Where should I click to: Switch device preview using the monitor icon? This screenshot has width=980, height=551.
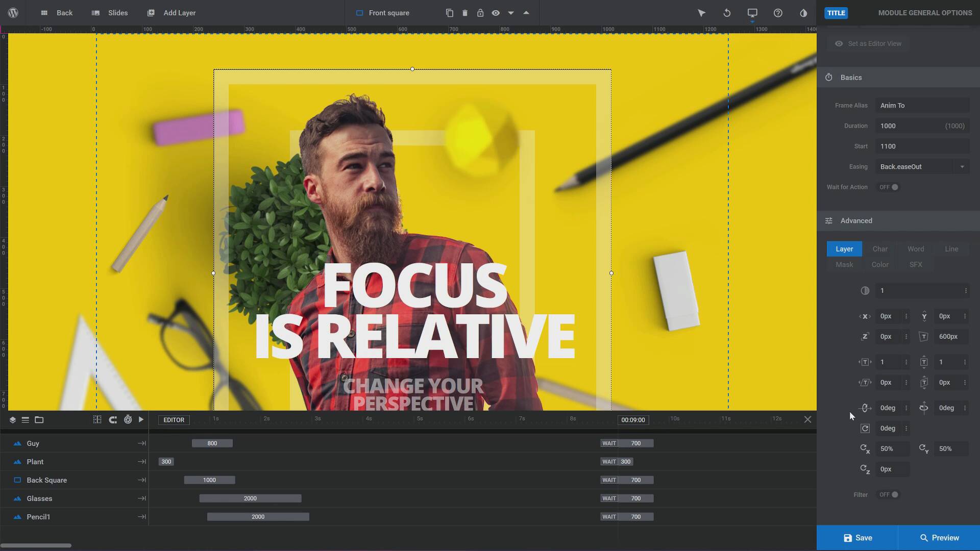coord(752,13)
